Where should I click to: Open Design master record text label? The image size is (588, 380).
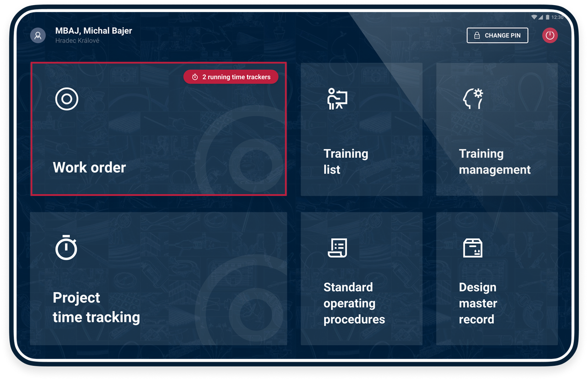[x=478, y=303]
